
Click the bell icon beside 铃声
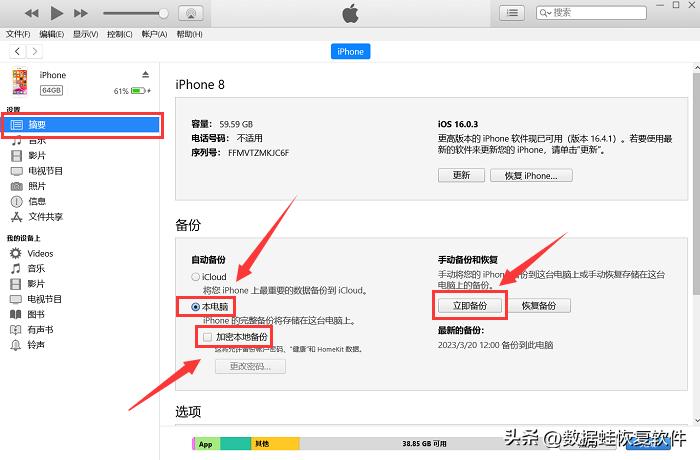coord(16,345)
